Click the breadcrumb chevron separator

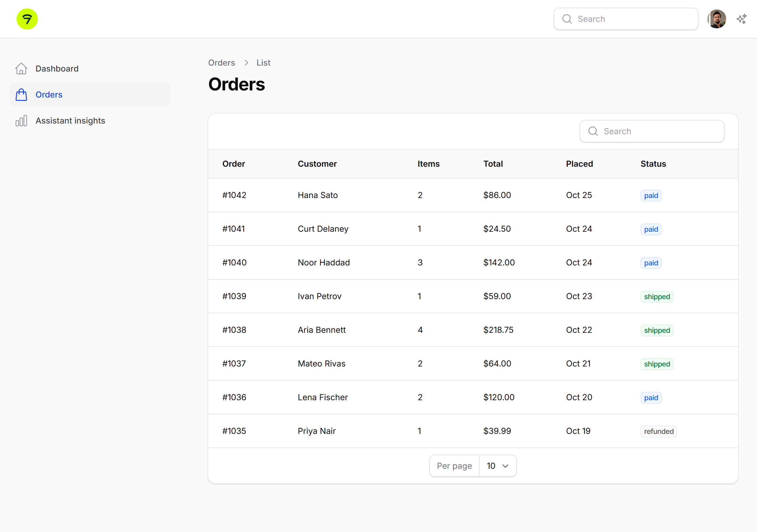(x=246, y=63)
